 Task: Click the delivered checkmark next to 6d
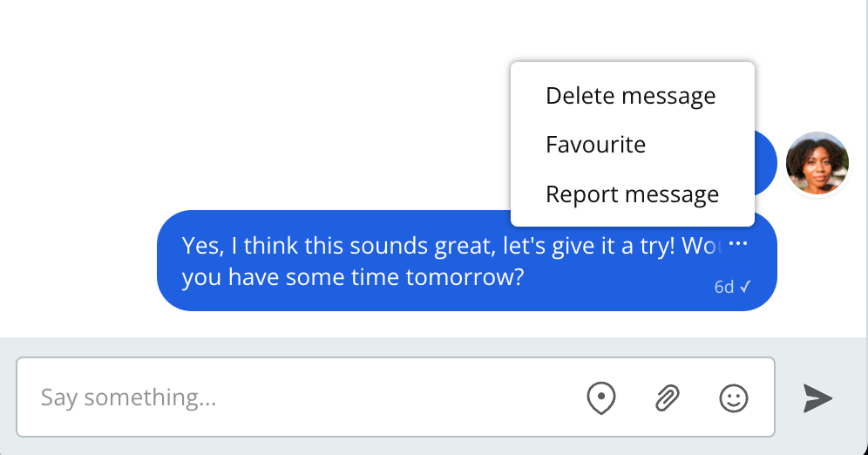click(x=745, y=287)
